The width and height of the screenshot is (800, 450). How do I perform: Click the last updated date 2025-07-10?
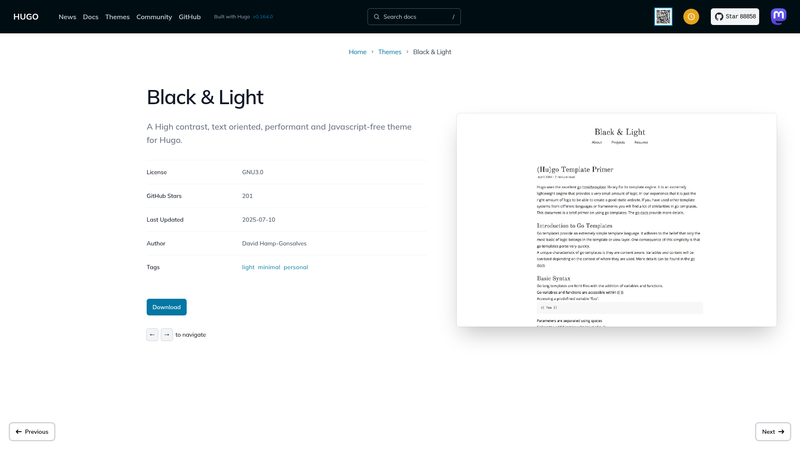pyautogui.click(x=258, y=220)
